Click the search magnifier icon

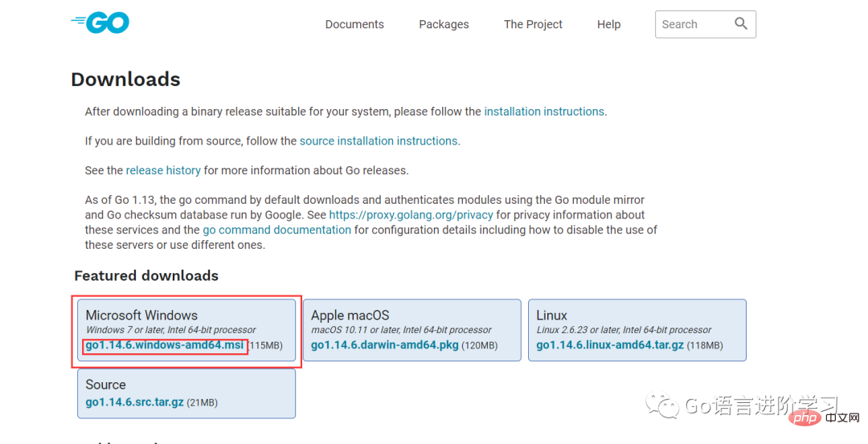click(741, 23)
